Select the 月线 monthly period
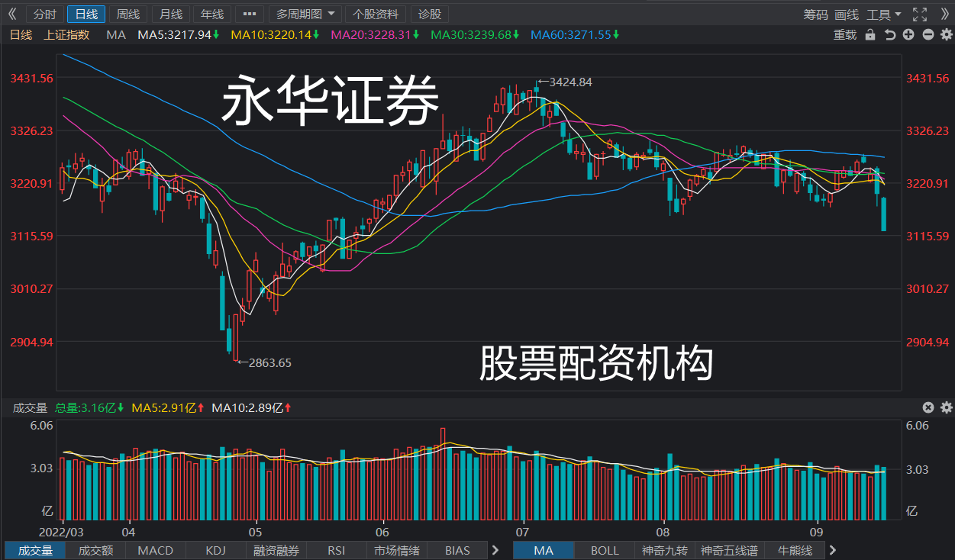Viewport: 955px width, 560px height. [x=170, y=14]
